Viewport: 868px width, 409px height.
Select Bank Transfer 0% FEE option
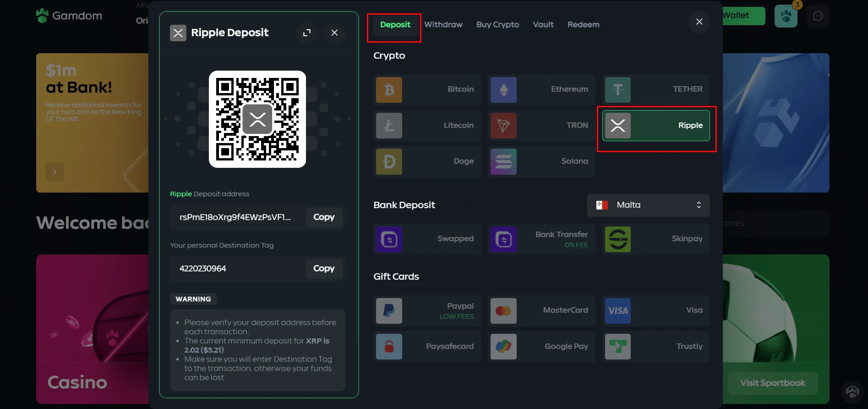point(541,239)
